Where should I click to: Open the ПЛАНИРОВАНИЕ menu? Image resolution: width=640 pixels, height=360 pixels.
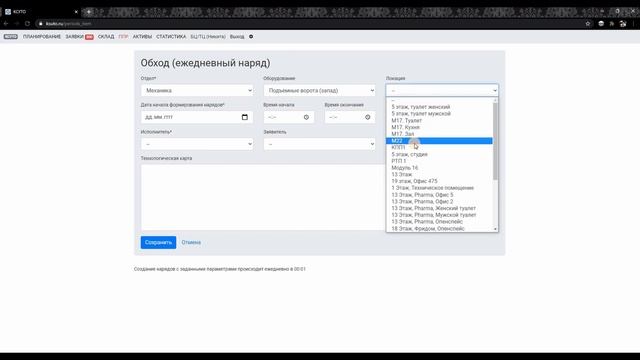42,37
